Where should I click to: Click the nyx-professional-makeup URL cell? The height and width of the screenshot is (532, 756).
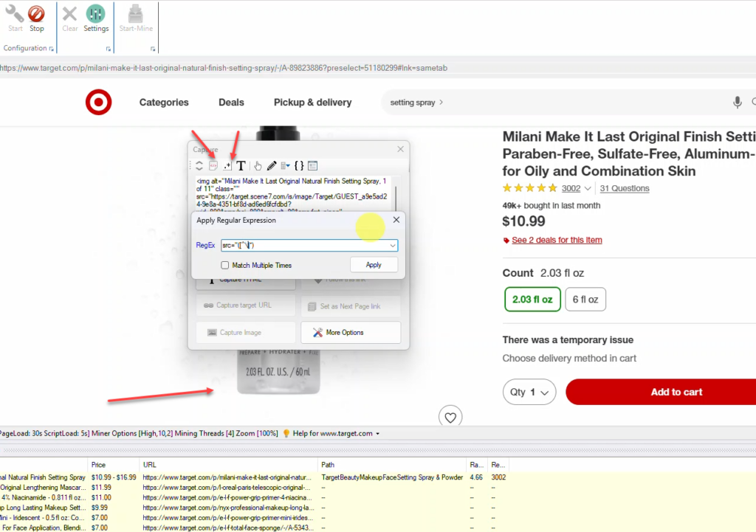[229, 508]
